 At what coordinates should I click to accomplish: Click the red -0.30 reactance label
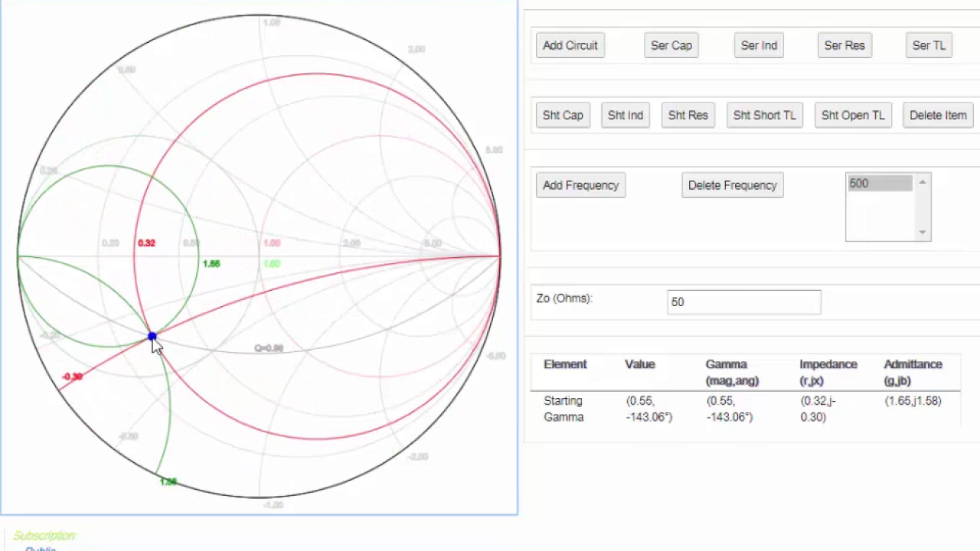click(x=73, y=377)
